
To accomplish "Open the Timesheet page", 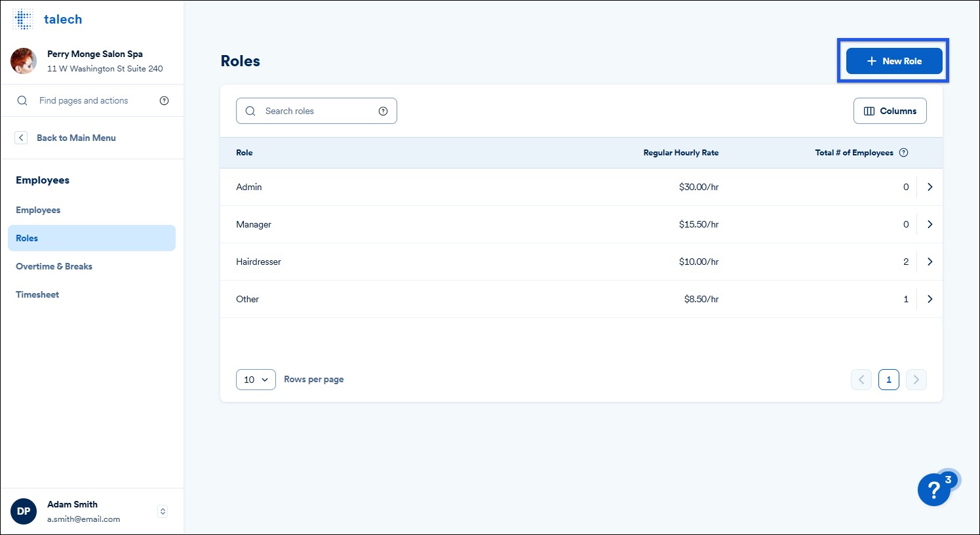I will (37, 294).
